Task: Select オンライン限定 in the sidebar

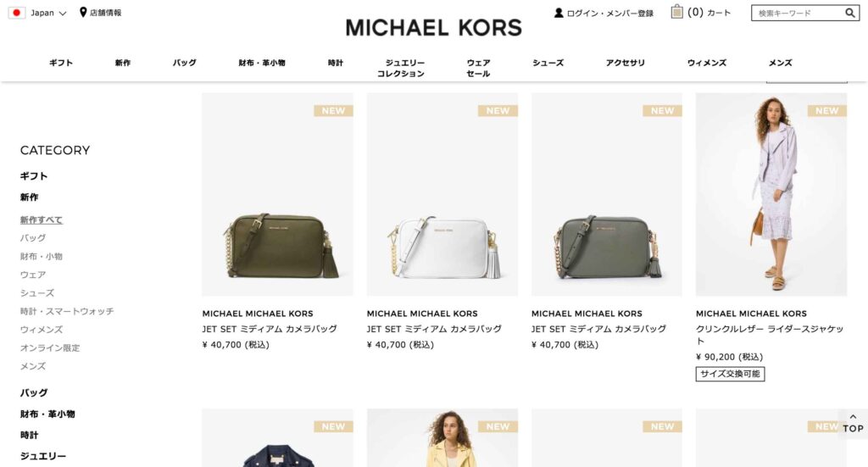Action: point(50,348)
